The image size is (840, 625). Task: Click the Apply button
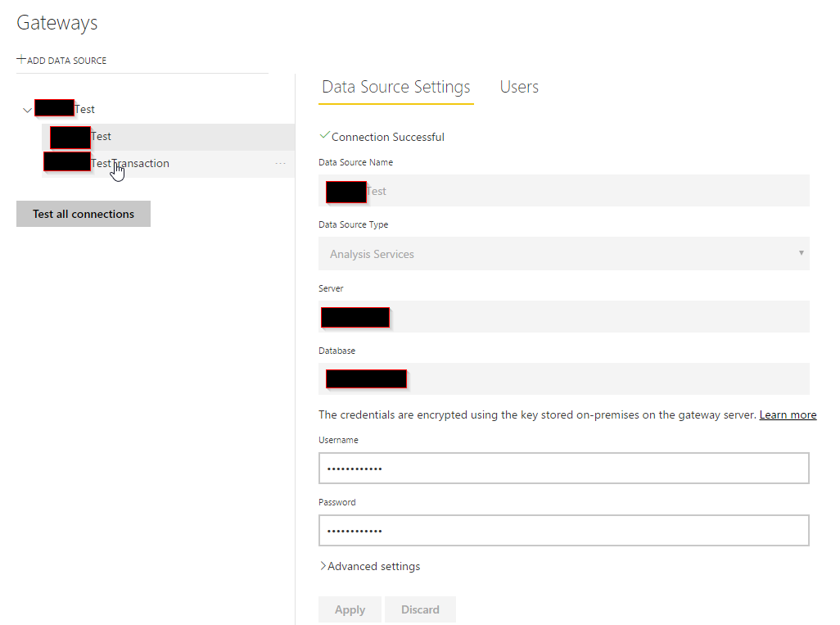click(350, 609)
